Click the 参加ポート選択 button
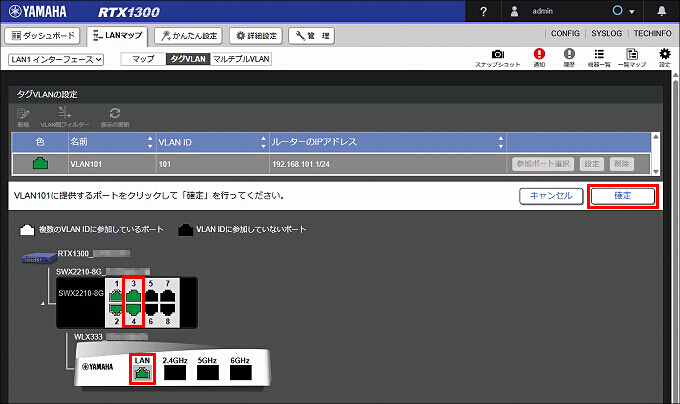 (x=543, y=164)
